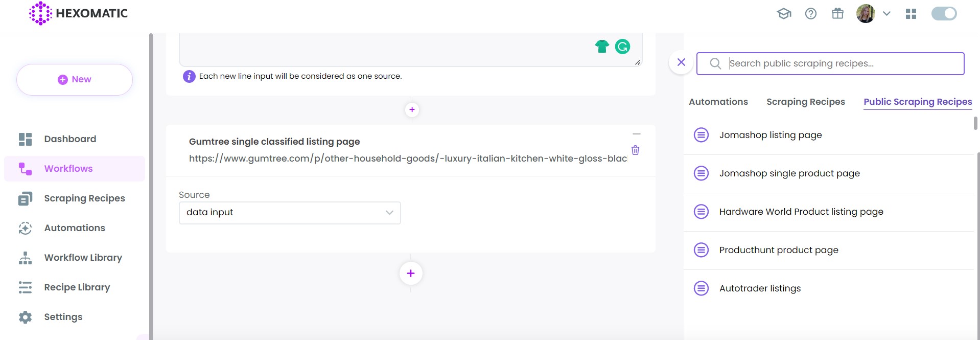
Task: Switch to the Automations tab
Action: coord(718,102)
